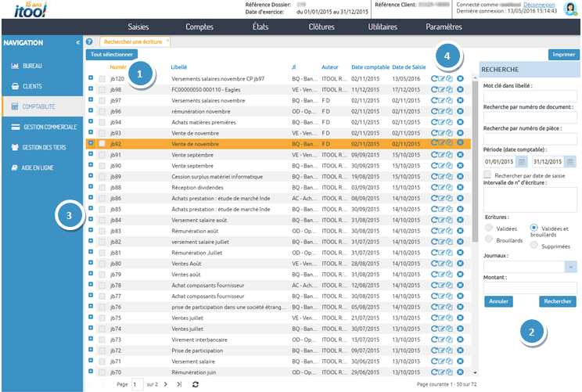
Task: Close the Rechercher une écriture tab
Action: point(167,40)
